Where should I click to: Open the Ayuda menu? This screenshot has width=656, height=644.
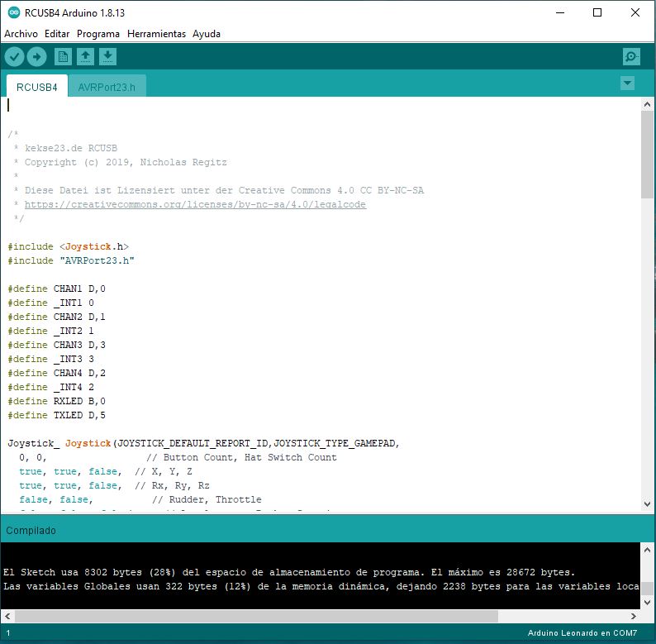click(207, 34)
